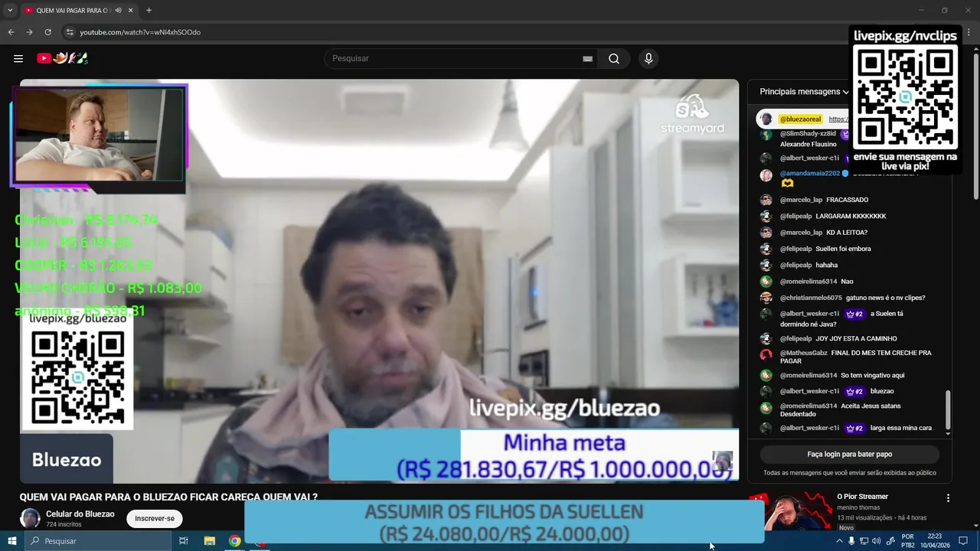
Task: Open the tab search dropdown arrow
Action: tap(9, 11)
